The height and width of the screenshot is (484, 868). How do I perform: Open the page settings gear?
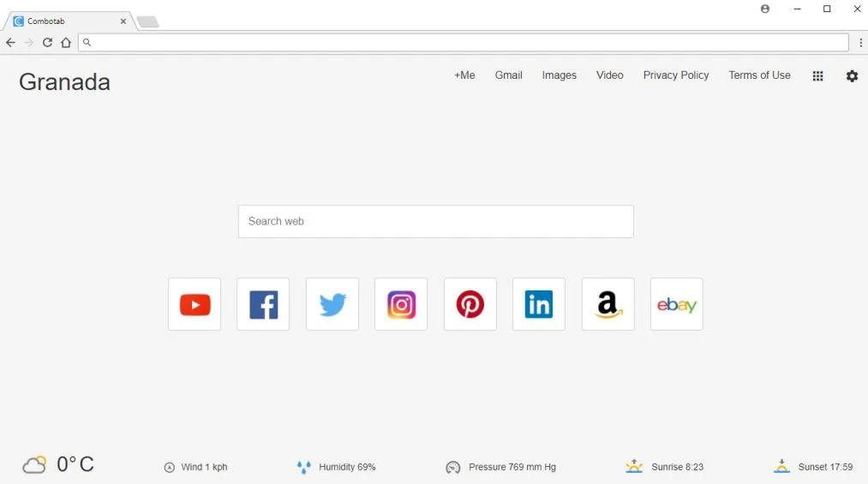[x=852, y=76]
